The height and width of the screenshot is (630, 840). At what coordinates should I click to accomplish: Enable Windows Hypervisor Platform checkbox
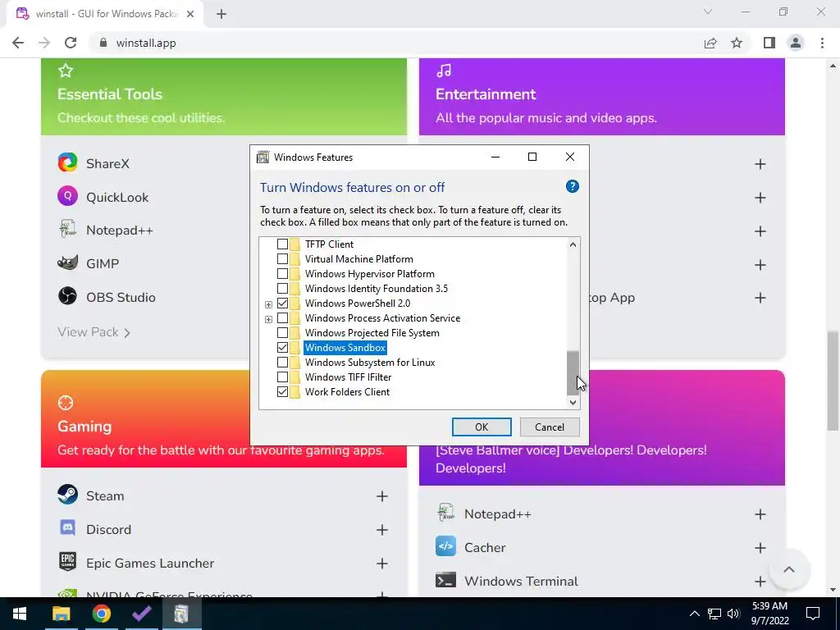(282, 274)
